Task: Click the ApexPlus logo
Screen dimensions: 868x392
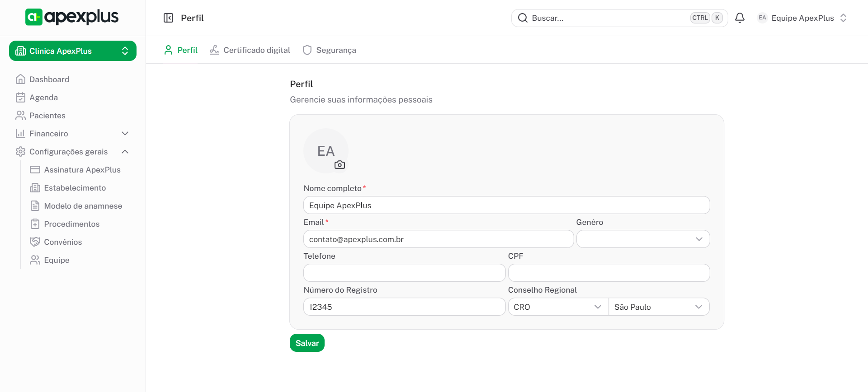Action: pos(72,17)
